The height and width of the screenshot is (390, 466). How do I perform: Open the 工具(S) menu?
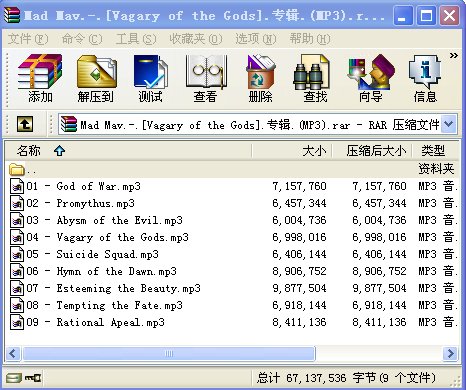pyautogui.click(x=136, y=39)
